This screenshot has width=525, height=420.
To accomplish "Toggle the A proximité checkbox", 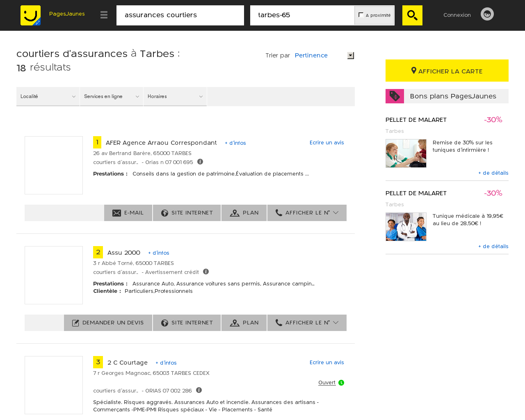I will click(x=361, y=15).
